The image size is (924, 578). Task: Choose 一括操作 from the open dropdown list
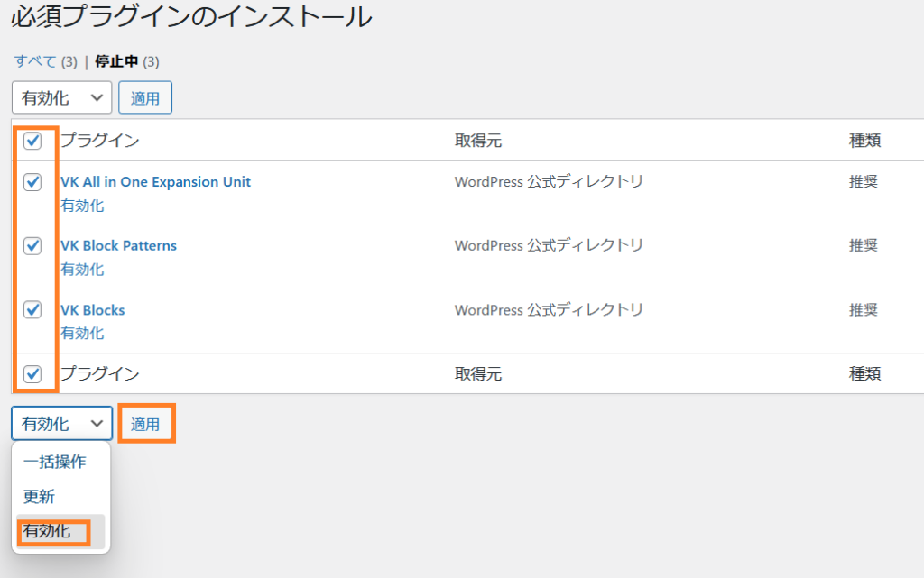pos(55,462)
